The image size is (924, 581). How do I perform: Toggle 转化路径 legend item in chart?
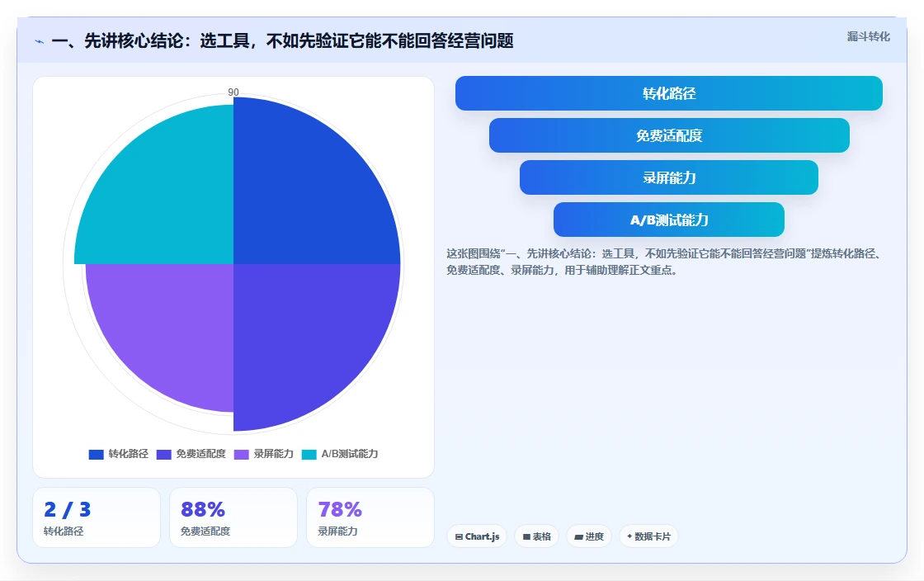(119, 454)
